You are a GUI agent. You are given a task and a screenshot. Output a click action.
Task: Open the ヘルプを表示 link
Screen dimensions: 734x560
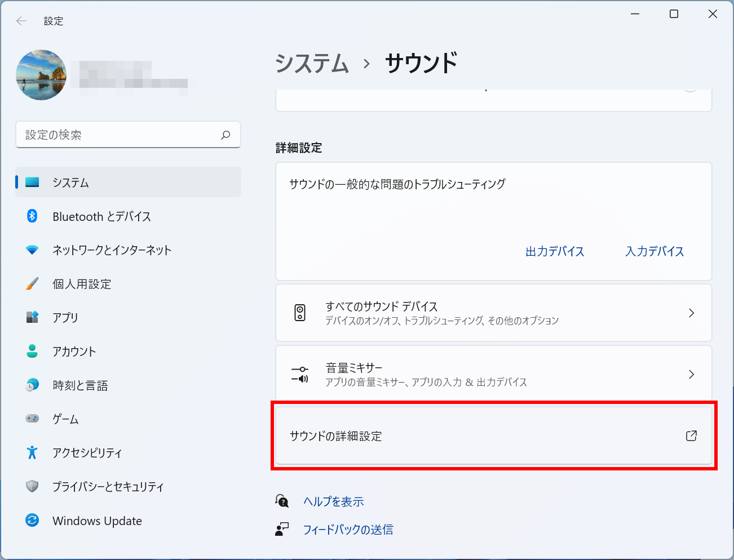333,501
